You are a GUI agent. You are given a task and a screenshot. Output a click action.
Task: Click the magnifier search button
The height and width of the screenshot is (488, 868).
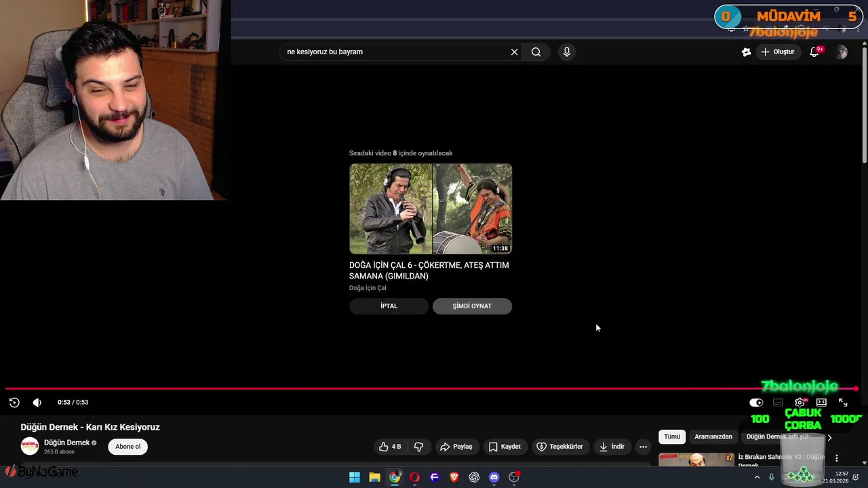536,52
